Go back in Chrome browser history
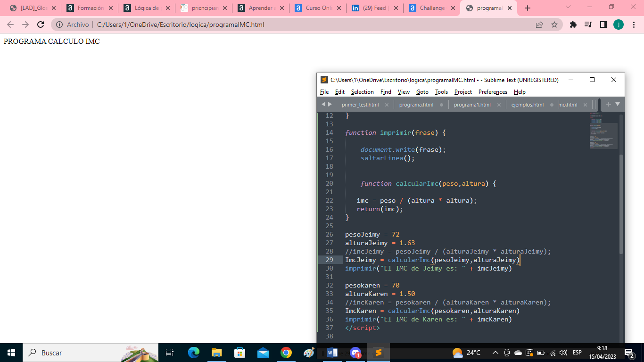Image resolution: width=644 pixels, height=362 pixels. click(x=10, y=25)
